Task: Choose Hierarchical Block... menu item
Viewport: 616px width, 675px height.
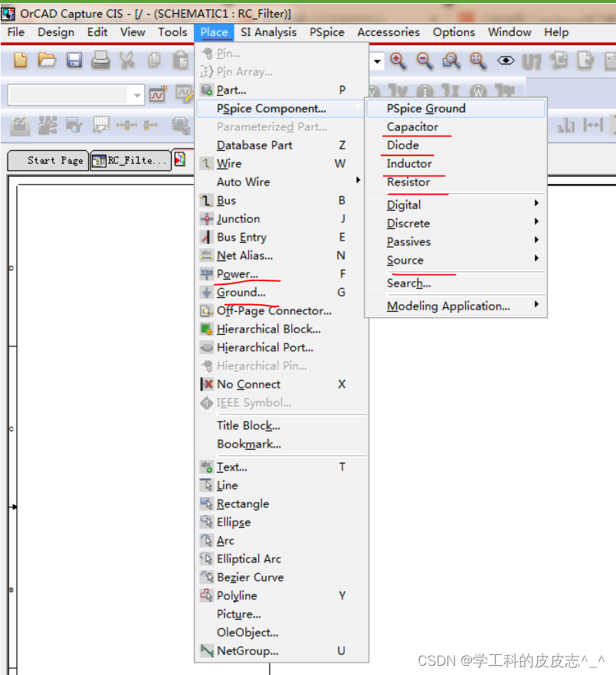Action: [x=282, y=329]
